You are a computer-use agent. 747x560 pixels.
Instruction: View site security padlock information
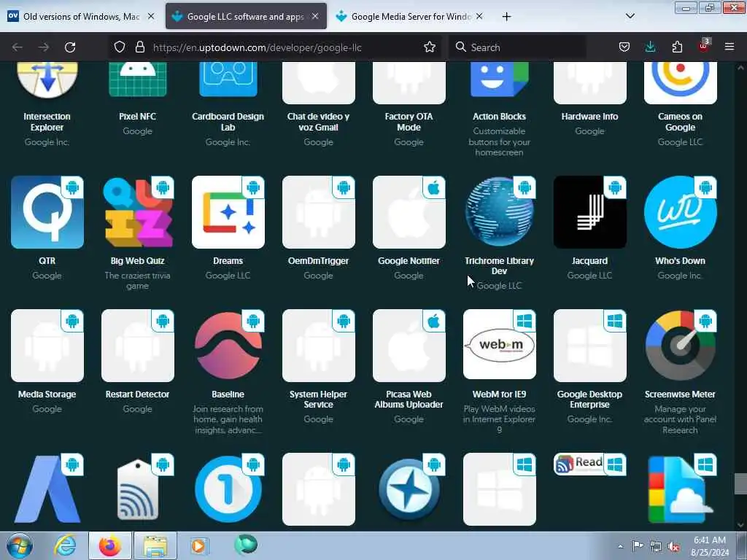tap(139, 47)
